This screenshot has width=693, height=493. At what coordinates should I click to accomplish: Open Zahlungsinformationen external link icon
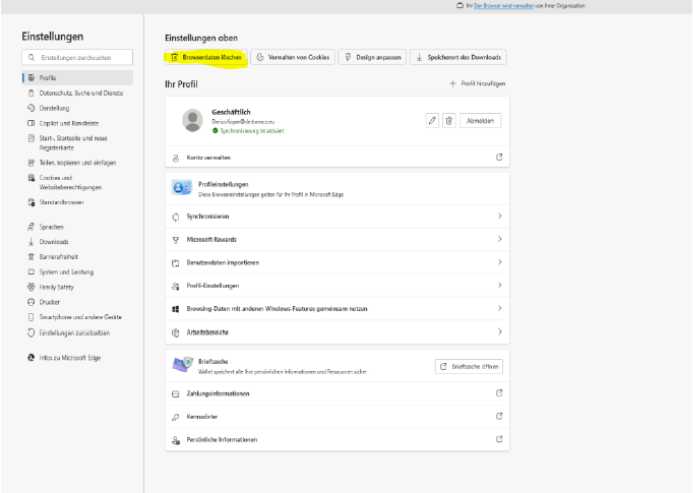tap(498, 394)
